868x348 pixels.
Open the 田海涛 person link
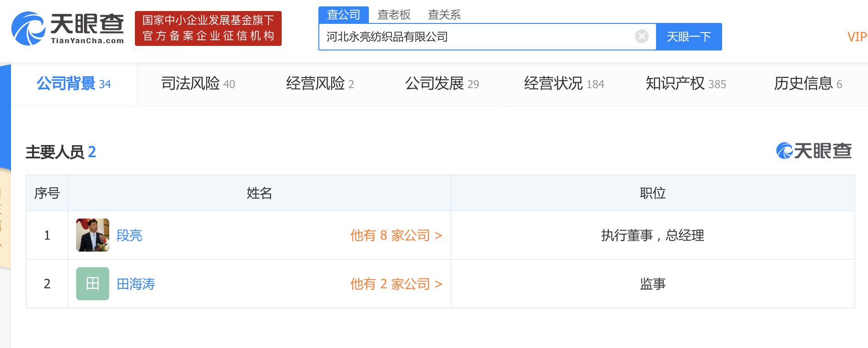[136, 284]
